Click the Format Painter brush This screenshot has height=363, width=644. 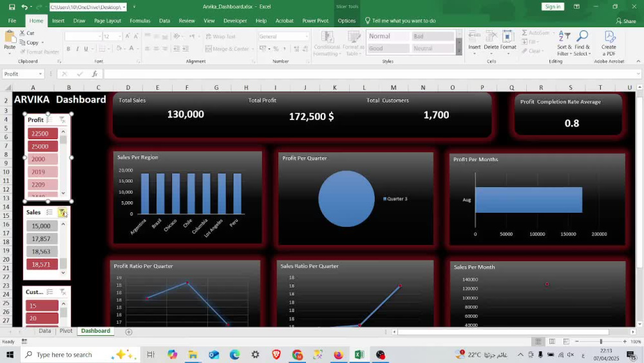(39, 52)
